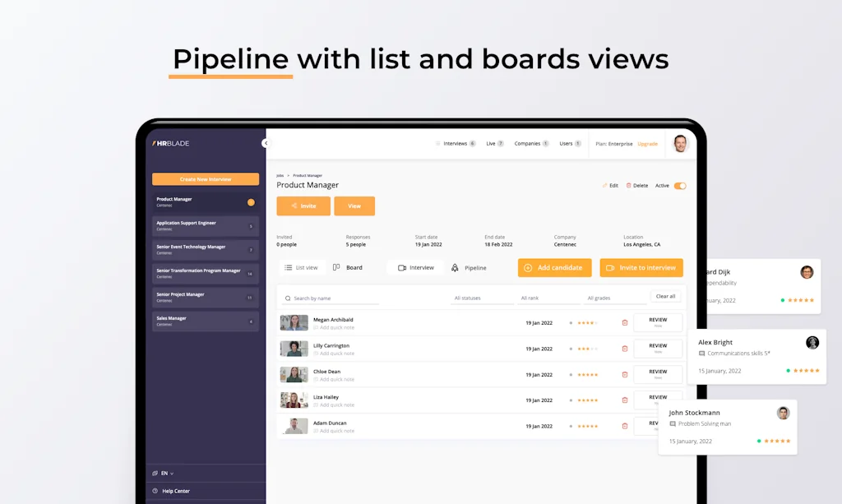842x504 pixels.
Task: Click Lilly Carrington's star rating
Action: (587, 349)
